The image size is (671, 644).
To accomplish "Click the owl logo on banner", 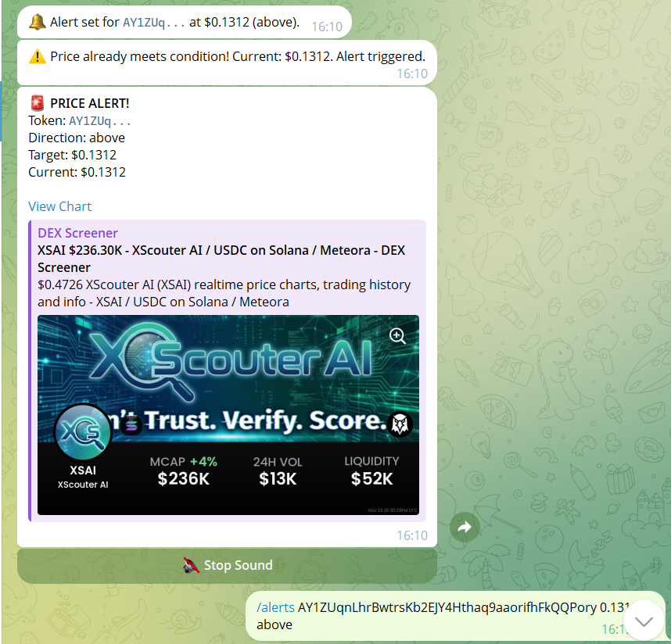I will (x=400, y=424).
